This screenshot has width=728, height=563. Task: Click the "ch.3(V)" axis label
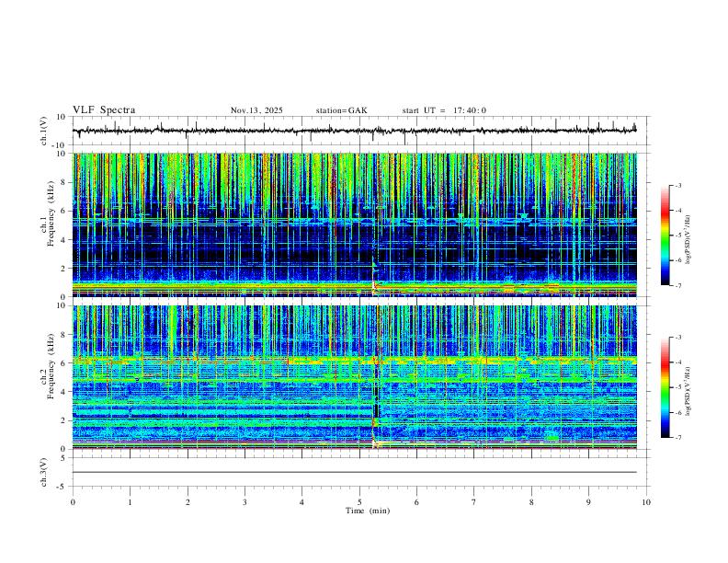[x=44, y=473]
